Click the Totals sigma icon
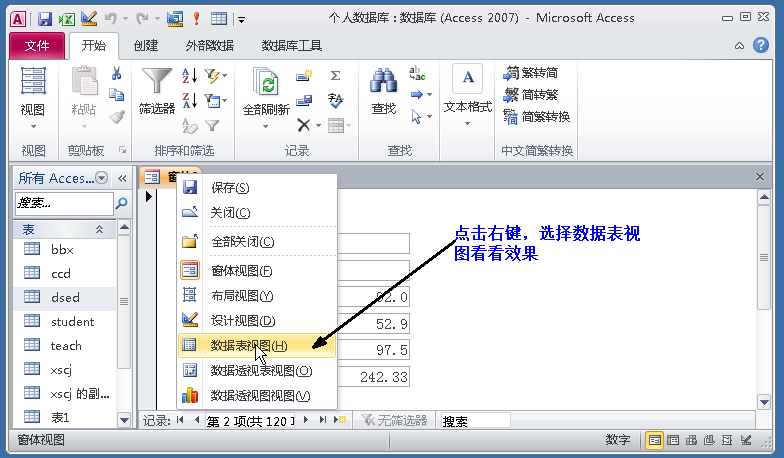784x458 pixels. pyautogui.click(x=336, y=76)
